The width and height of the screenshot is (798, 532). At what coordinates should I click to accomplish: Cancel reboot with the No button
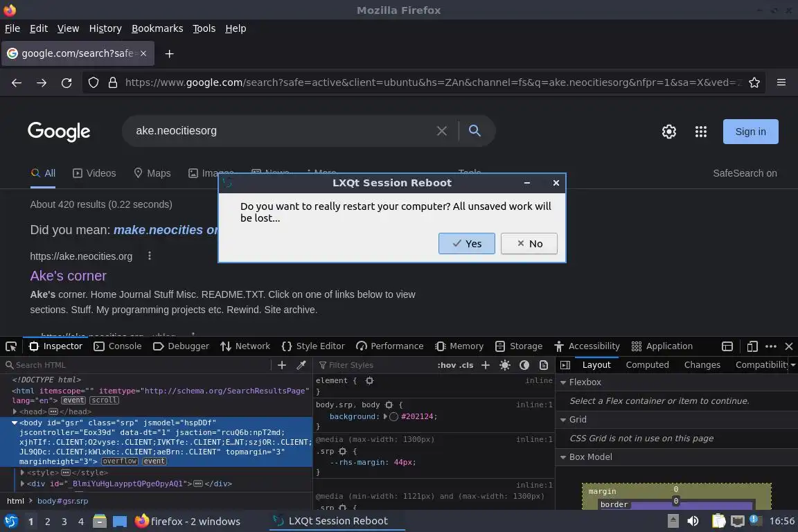pyautogui.click(x=529, y=243)
